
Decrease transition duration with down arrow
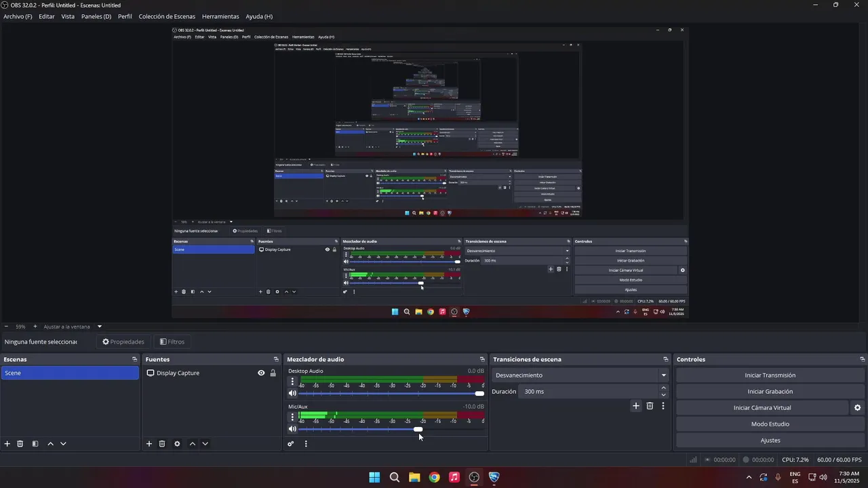(663, 395)
